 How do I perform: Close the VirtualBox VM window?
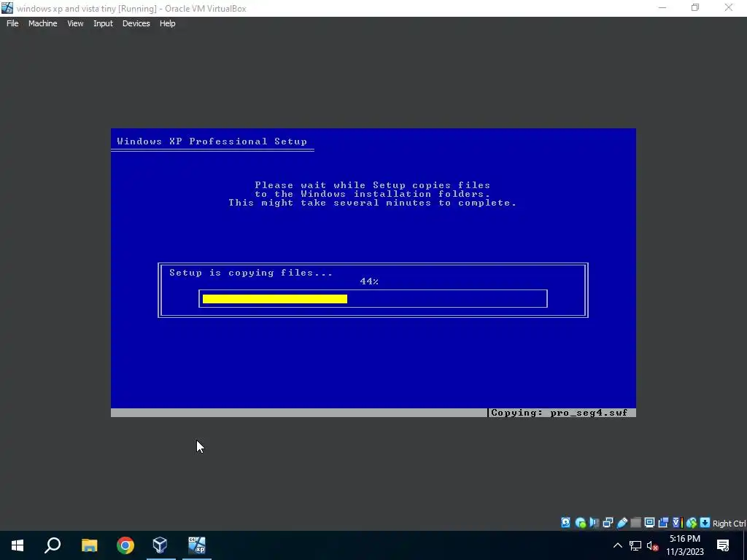(x=729, y=7)
